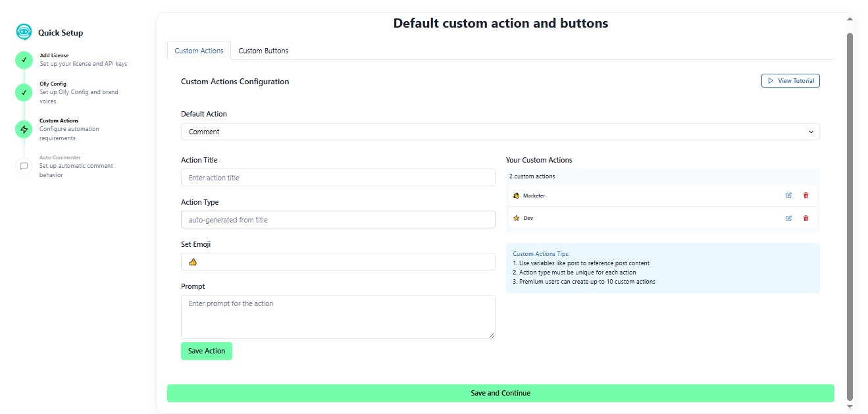Edit the Marketer custom action

click(x=788, y=195)
